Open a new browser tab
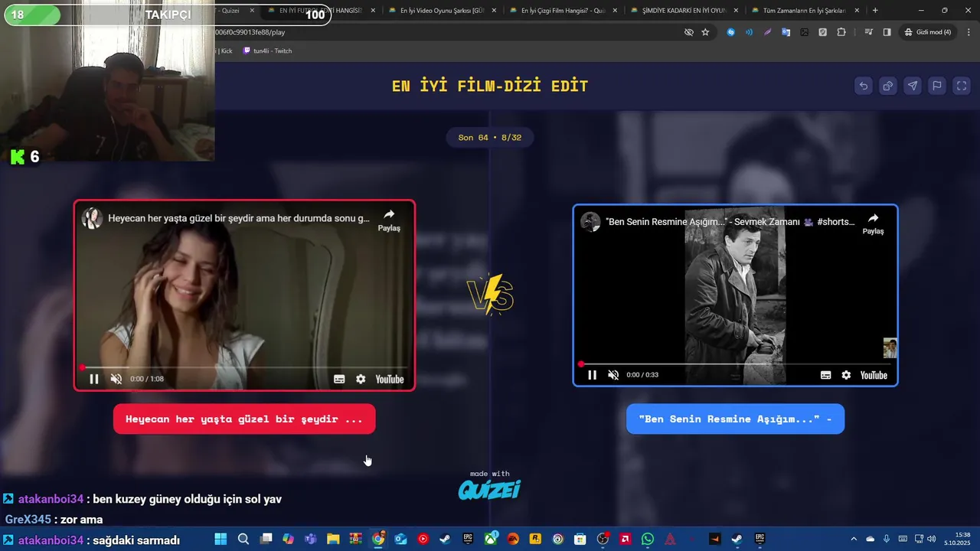Screen dimensions: 980x551 (875, 11)
